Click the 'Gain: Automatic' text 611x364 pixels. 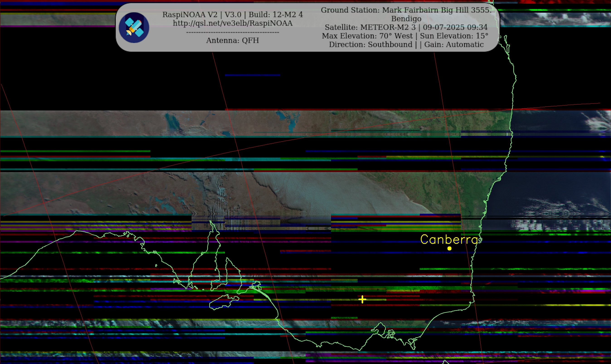454,44
